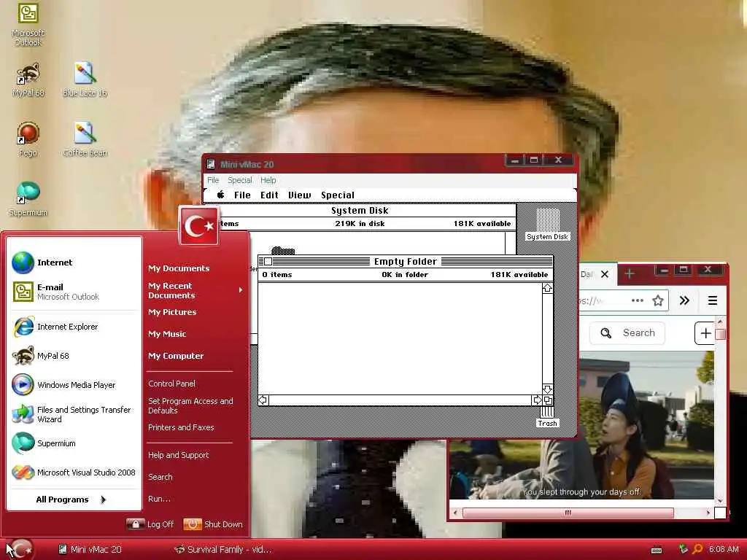Open the Microsoft Outlook desktop icon
The height and width of the screenshot is (560, 747).
pos(28,24)
